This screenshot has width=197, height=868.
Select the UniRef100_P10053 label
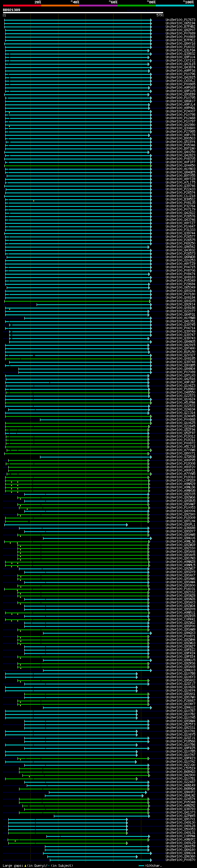pyautogui.click(x=180, y=507)
